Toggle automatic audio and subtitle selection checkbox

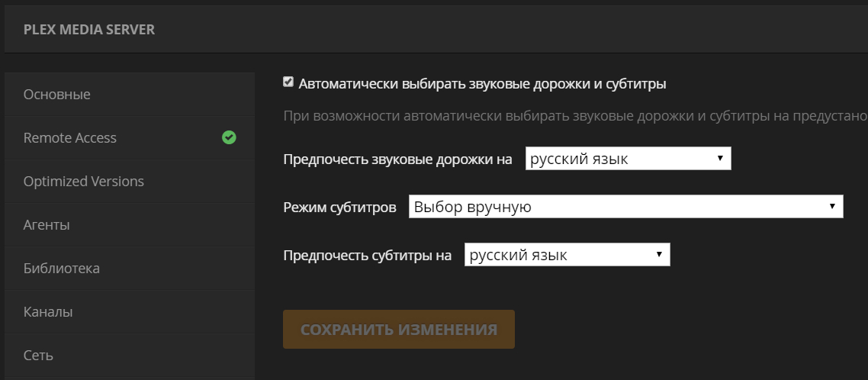[288, 82]
